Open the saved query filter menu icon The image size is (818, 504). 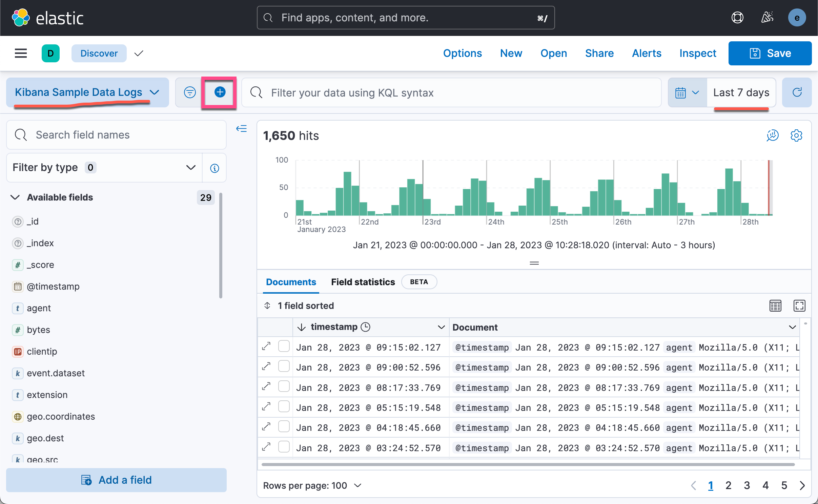tap(189, 92)
